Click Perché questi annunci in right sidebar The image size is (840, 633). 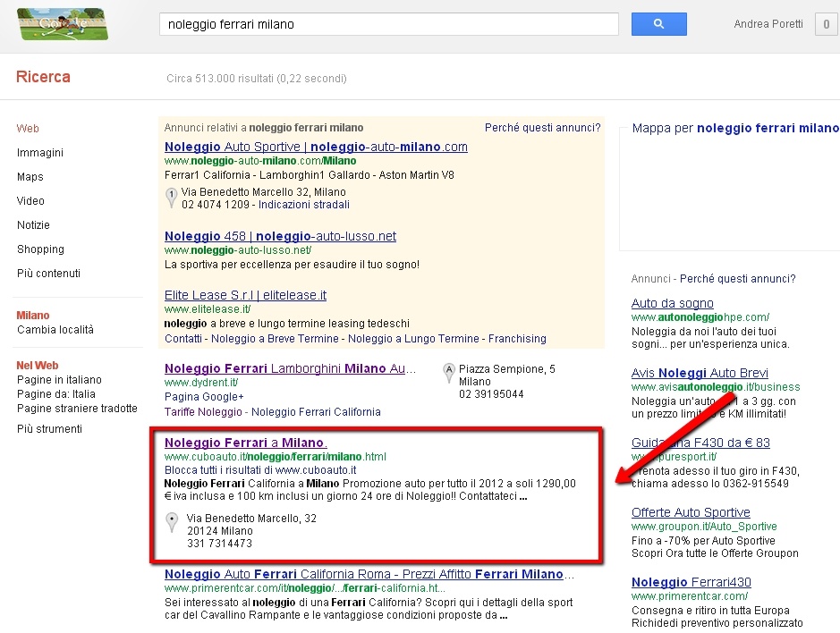coord(738,278)
